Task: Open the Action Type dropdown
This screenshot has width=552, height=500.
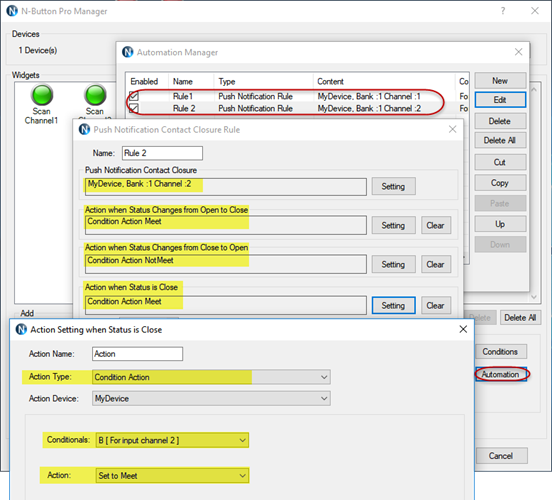Action: [211, 377]
